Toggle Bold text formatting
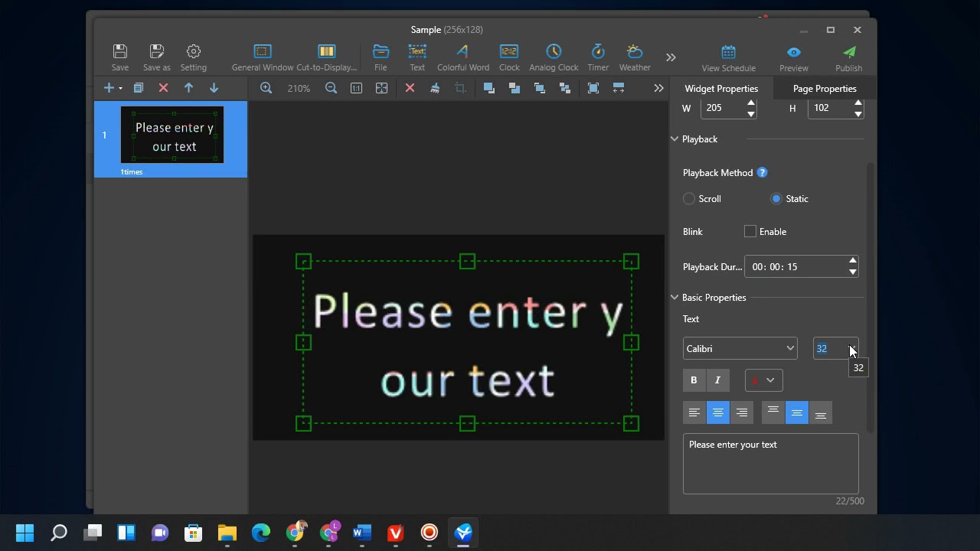 click(694, 380)
